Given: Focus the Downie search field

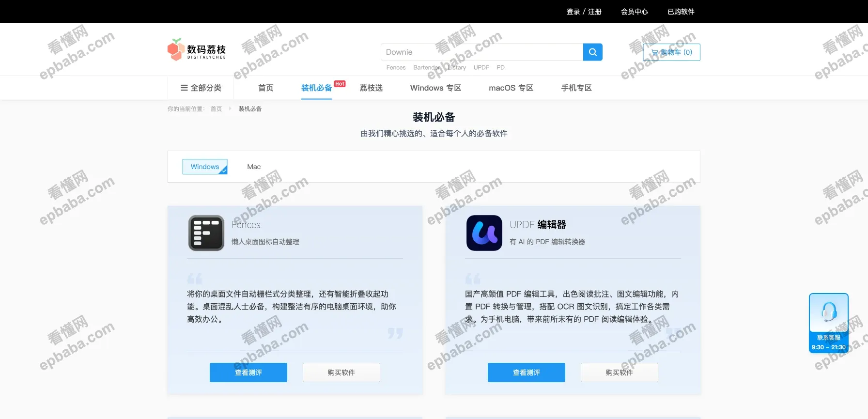Looking at the screenshot, I should tap(482, 52).
